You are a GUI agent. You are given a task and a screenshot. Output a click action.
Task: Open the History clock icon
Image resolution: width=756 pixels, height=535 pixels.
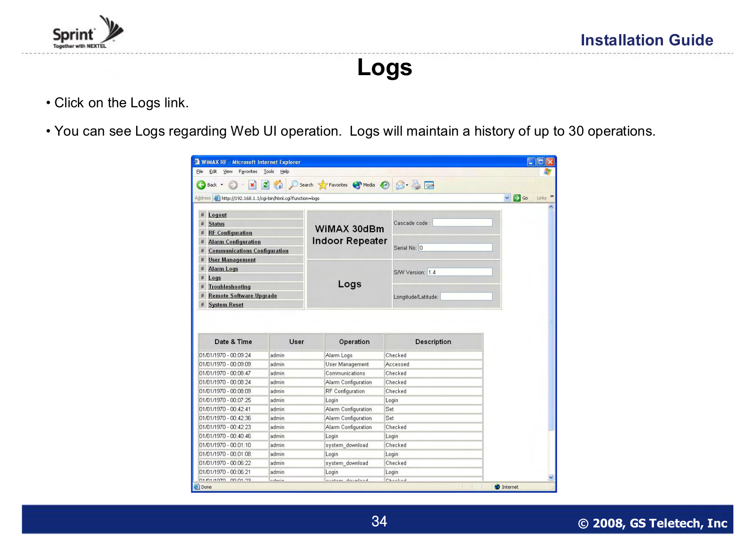pos(385,185)
